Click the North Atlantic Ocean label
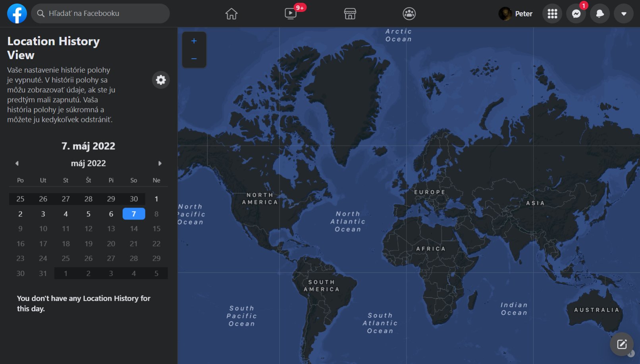 (x=348, y=221)
